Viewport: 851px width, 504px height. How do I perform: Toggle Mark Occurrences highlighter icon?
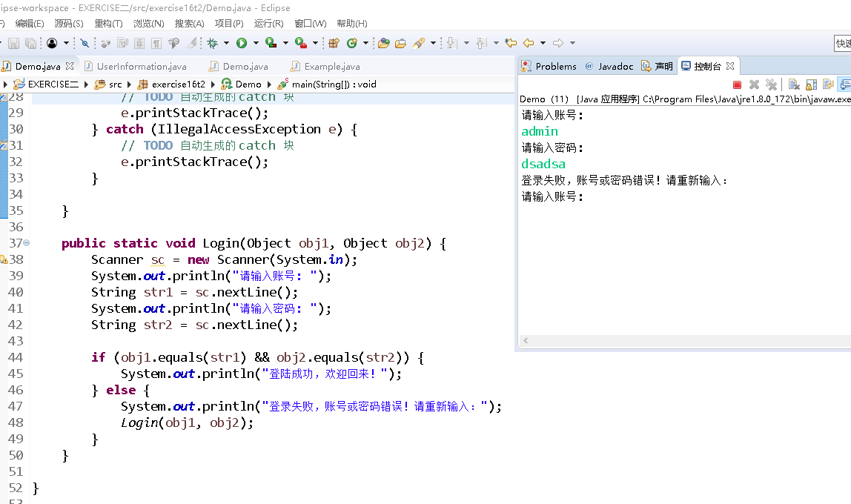[x=191, y=43]
